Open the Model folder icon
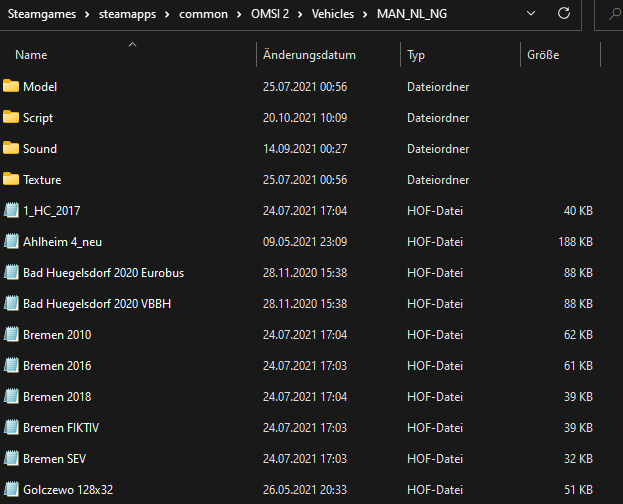This screenshot has width=623, height=504. 11,86
